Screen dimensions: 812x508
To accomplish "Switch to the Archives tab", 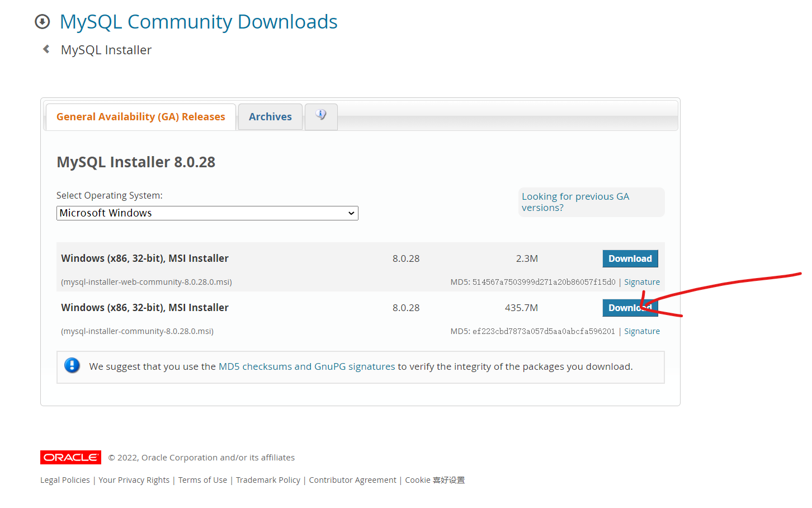I will click(270, 116).
